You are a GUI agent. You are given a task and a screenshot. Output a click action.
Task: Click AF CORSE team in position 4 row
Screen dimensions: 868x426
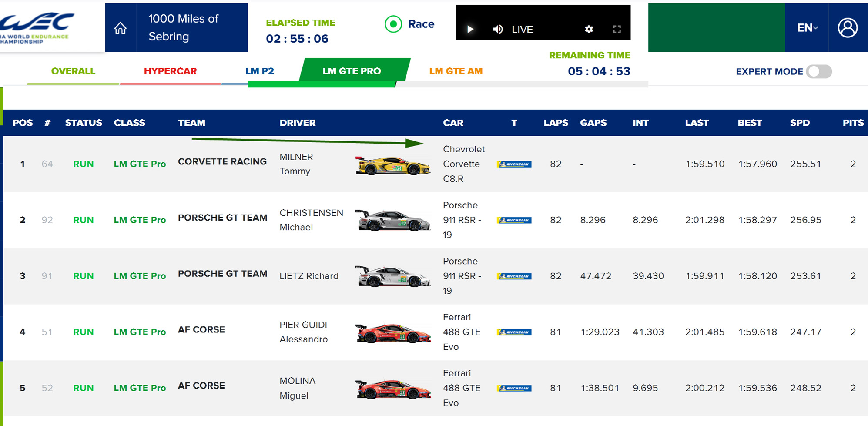click(x=201, y=330)
